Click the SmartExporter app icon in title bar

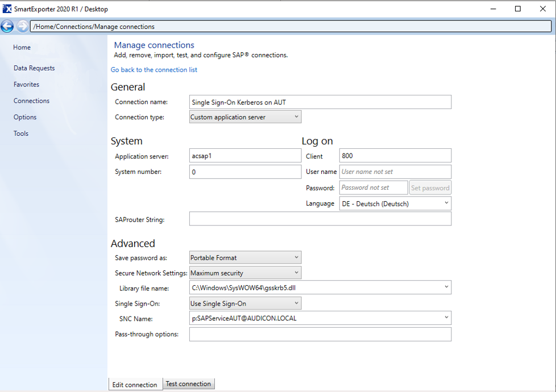(7, 9)
